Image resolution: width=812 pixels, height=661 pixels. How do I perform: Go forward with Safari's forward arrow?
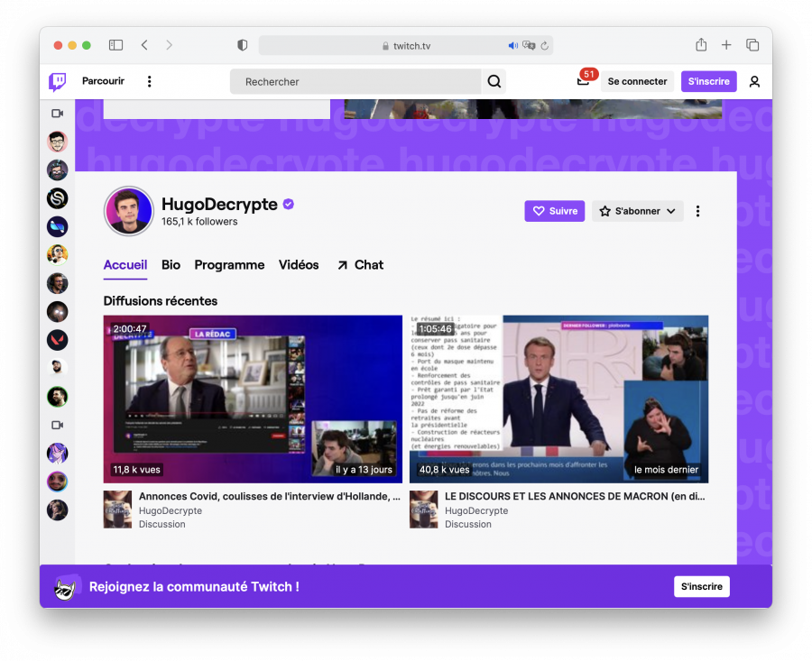pyautogui.click(x=169, y=45)
